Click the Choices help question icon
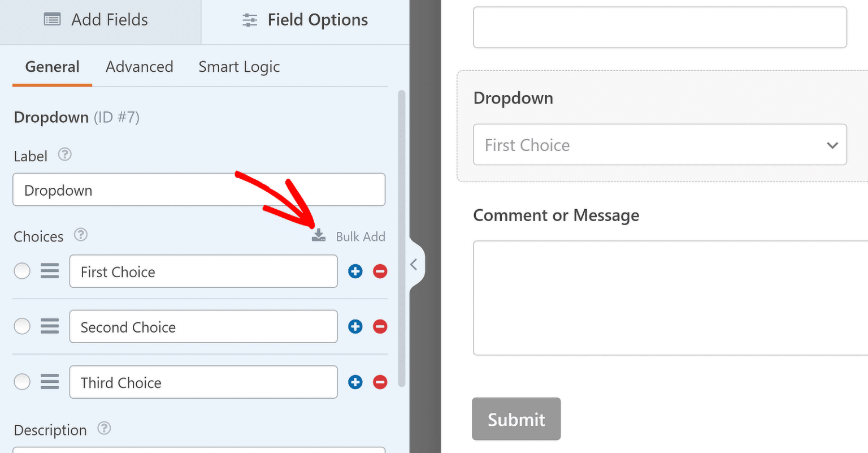The height and width of the screenshot is (453, 868). tap(81, 235)
